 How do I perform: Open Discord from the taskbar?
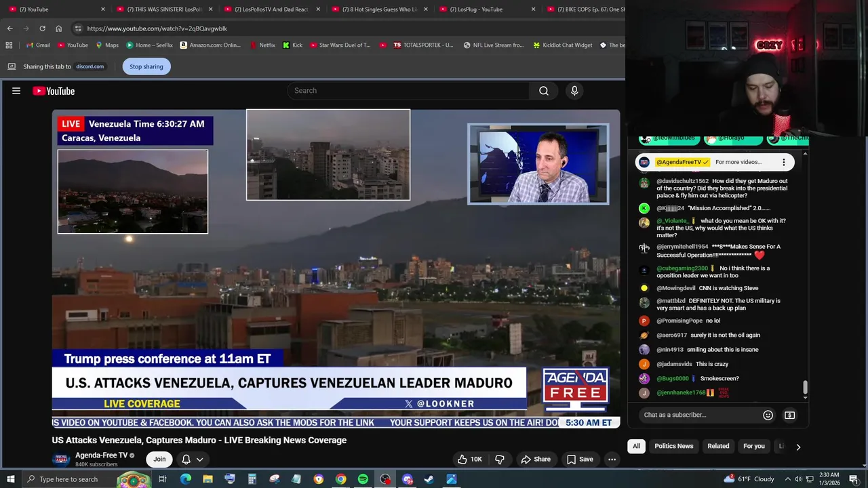tap(408, 479)
